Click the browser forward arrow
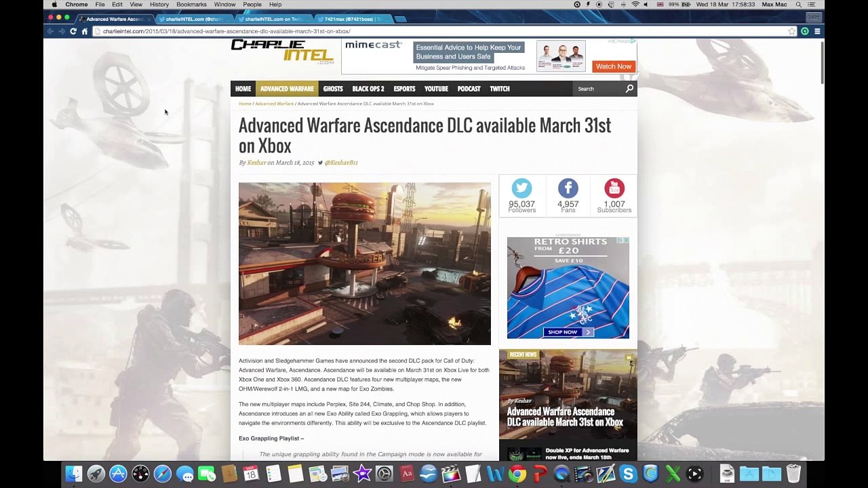 click(x=62, y=31)
